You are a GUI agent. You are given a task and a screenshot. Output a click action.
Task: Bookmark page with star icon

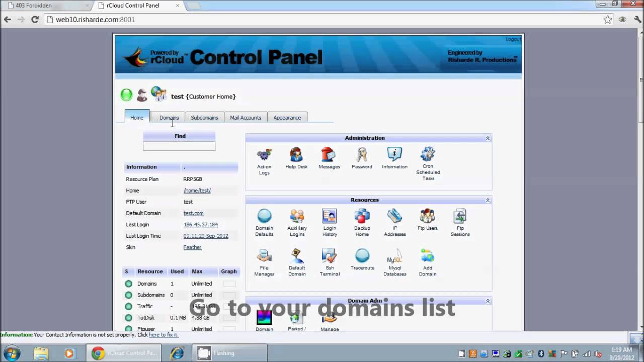pyautogui.click(x=608, y=20)
